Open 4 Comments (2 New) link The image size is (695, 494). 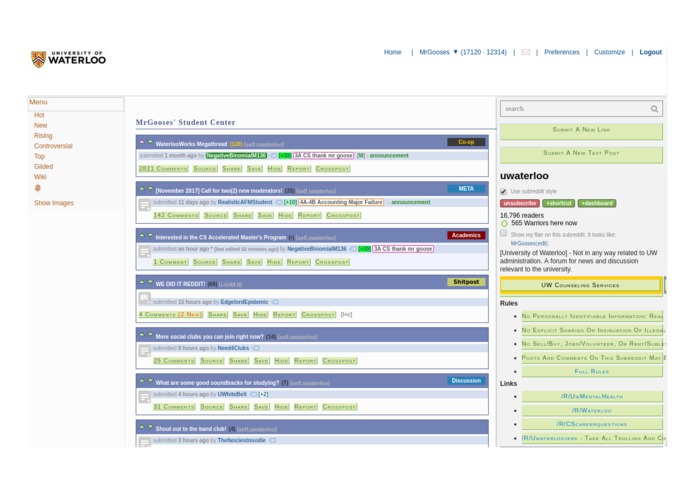[171, 315]
